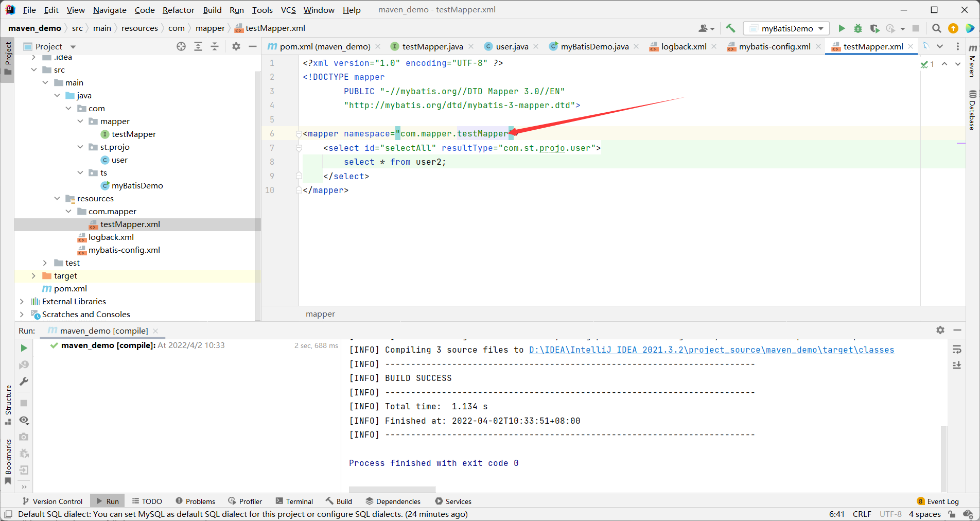The height and width of the screenshot is (521, 980).
Task: Collapse the main folder in tree
Action: tap(45, 82)
